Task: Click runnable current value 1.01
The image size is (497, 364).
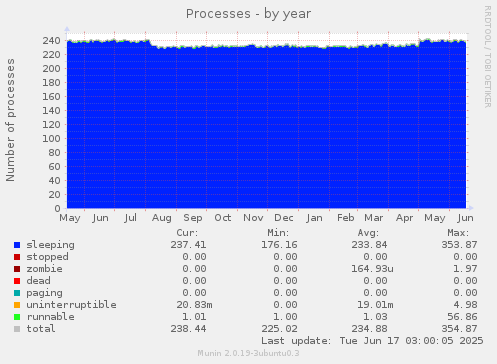Action: (194, 317)
